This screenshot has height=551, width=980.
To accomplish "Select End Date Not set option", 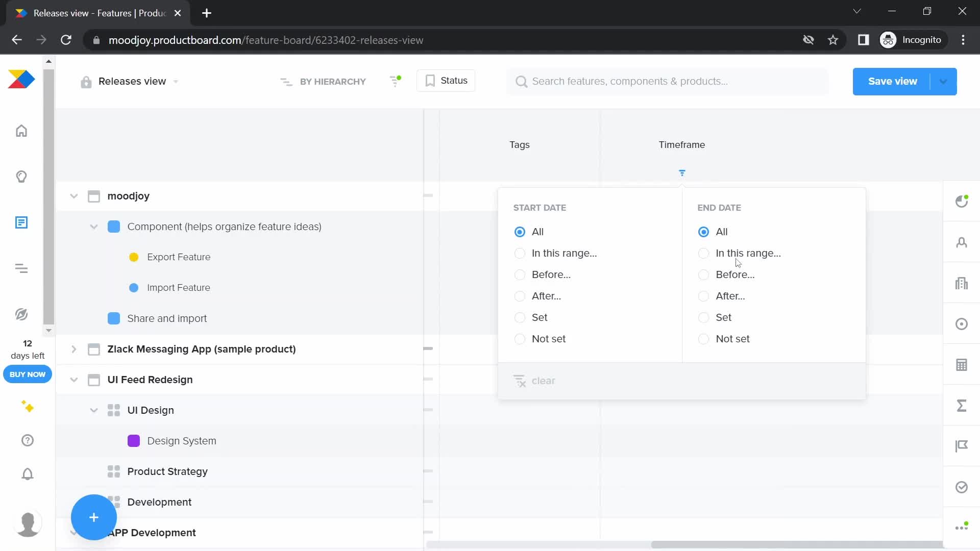I will click(x=703, y=339).
